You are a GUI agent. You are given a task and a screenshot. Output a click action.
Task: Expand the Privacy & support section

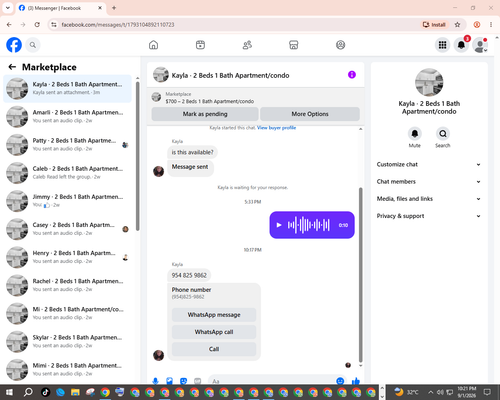click(429, 216)
